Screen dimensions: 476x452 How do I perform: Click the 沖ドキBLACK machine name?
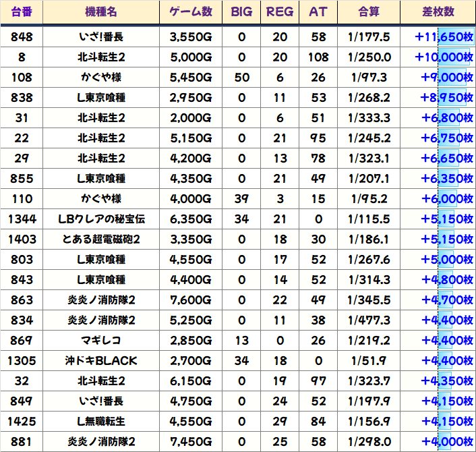point(101,361)
